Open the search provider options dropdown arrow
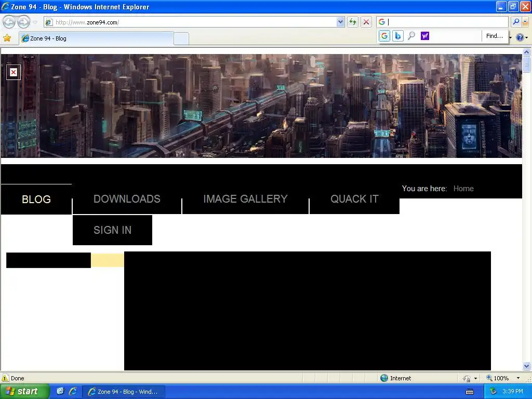 click(x=525, y=22)
